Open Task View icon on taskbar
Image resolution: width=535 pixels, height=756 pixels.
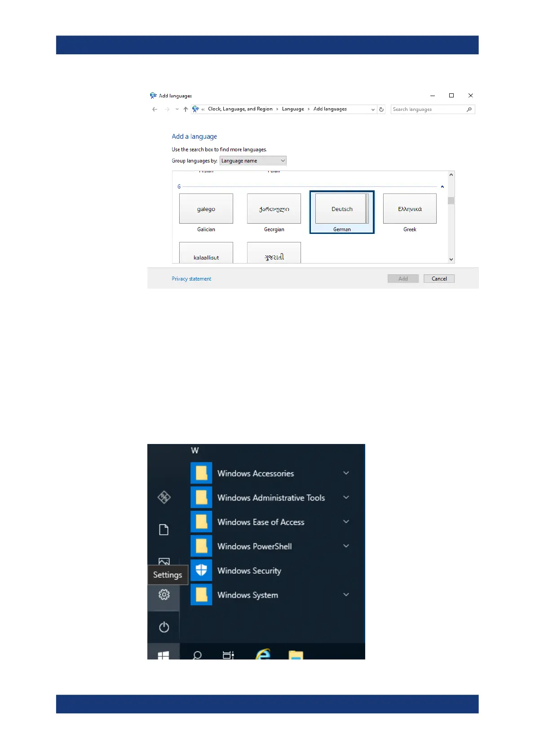coord(228,655)
